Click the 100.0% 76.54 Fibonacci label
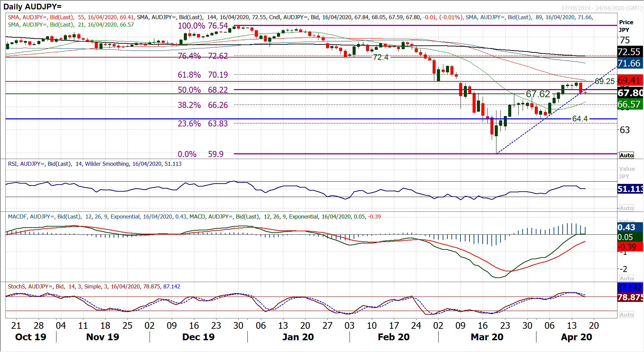 (203, 26)
